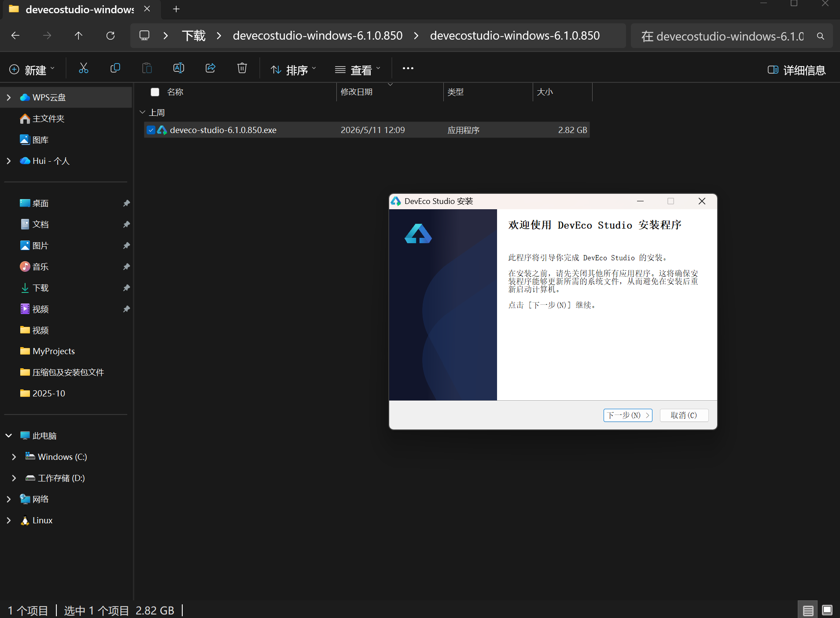
Task: Close the devecostudio-windows tab
Action: [x=147, y=9]
